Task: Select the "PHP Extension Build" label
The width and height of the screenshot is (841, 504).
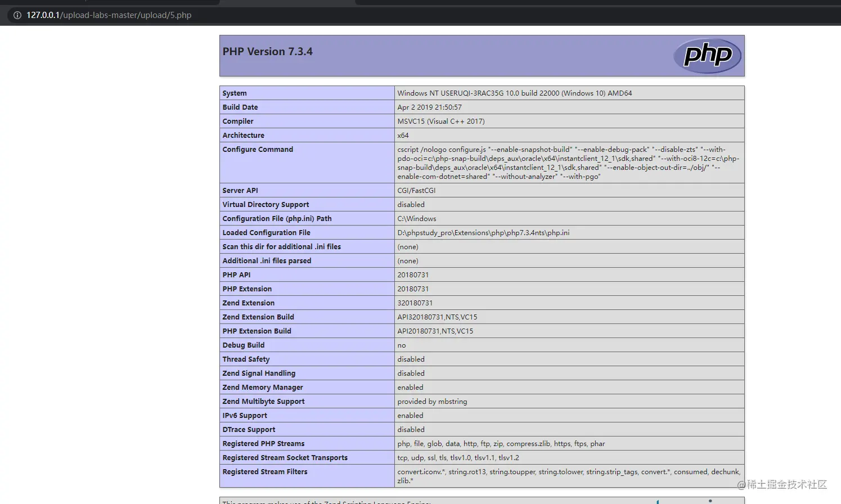Action: [257, 331]
